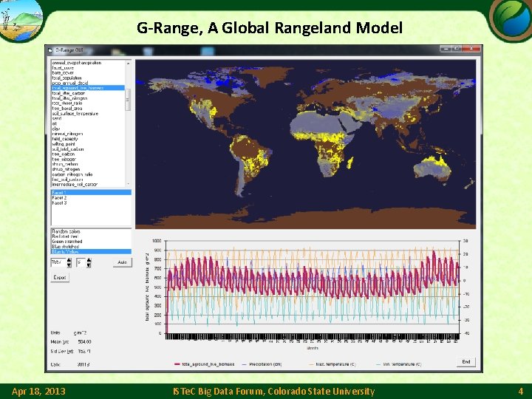
Task: Choose the Random colors palette
Action: 66,231
